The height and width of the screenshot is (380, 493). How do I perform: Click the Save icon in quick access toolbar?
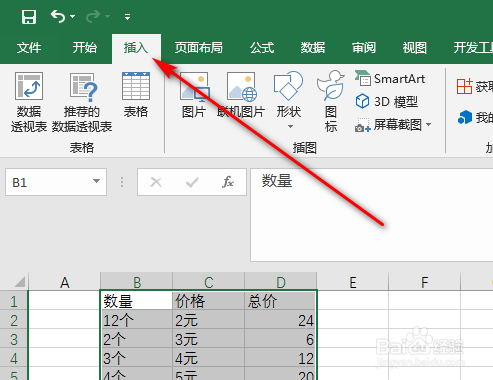29,16
